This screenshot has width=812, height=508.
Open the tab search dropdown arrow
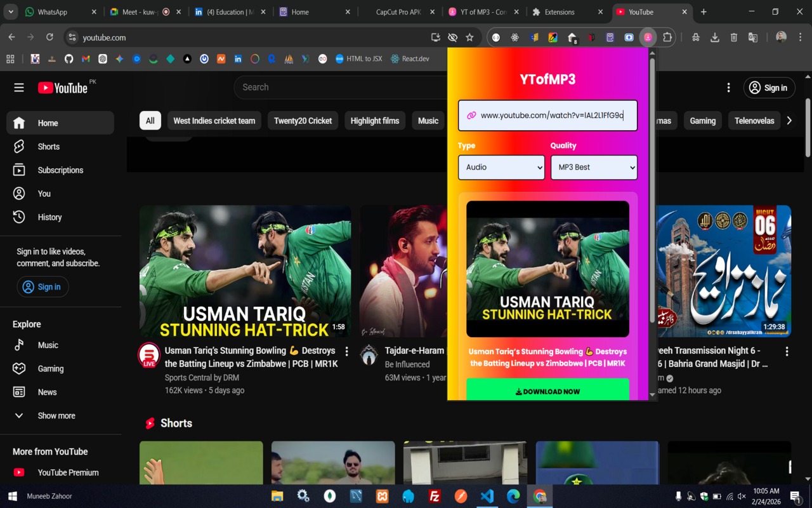[10, 12]
